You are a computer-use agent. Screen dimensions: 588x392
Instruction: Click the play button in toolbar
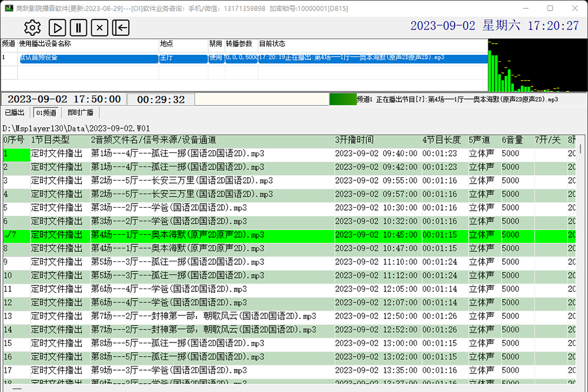point(58,28)
